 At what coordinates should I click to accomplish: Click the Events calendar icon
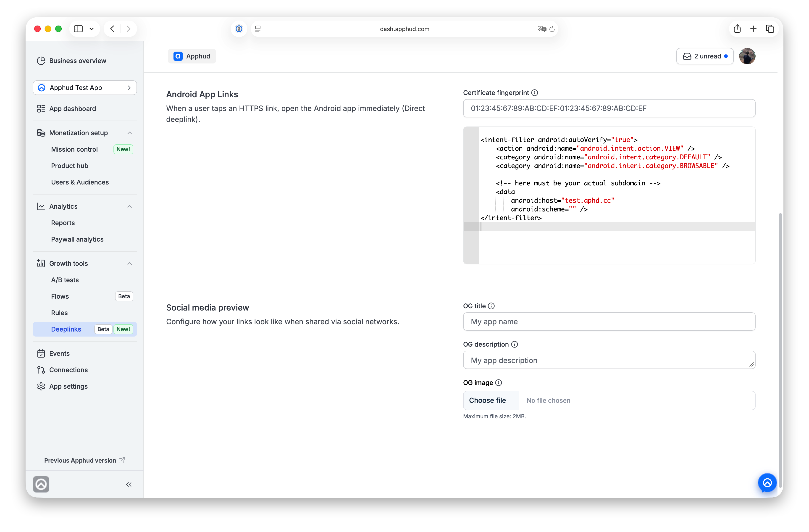coord(41,353)
